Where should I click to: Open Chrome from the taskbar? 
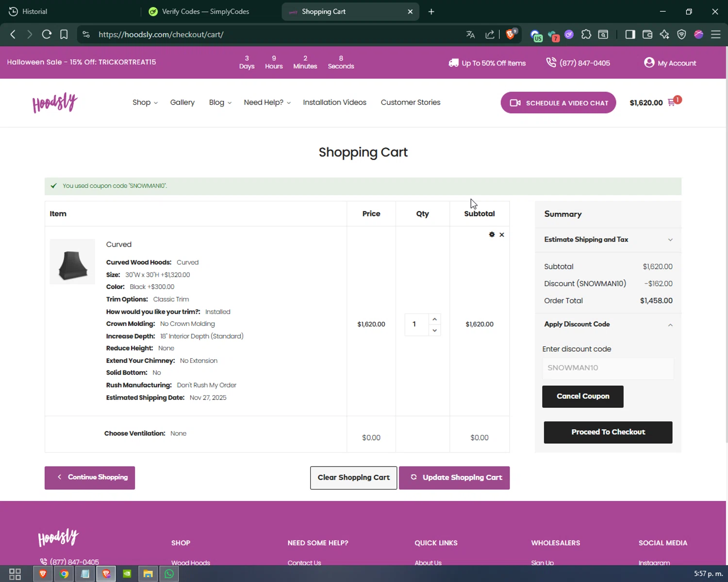pyautogui.click(x=64, y=574)
